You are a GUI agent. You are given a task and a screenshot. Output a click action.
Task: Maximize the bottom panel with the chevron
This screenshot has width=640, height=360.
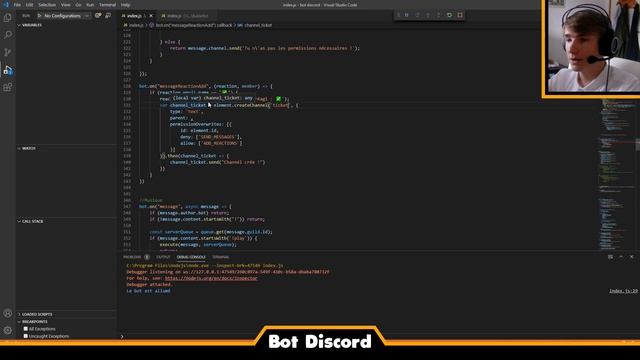click(x=621, y=257)
